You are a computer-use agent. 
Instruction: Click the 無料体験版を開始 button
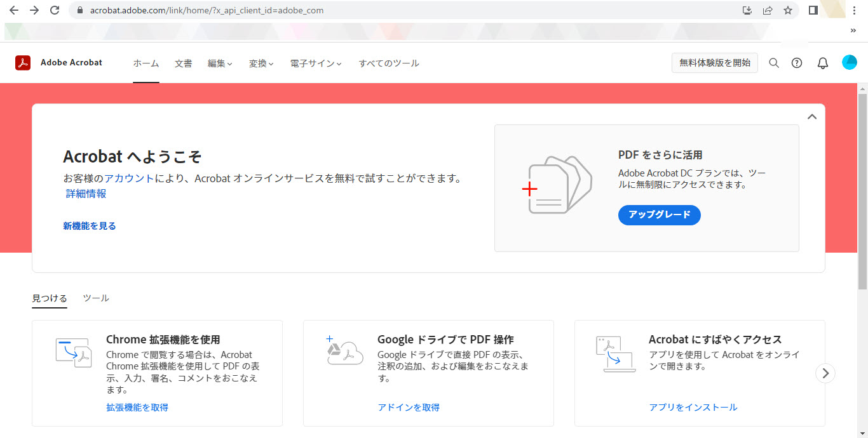point(714,63)
